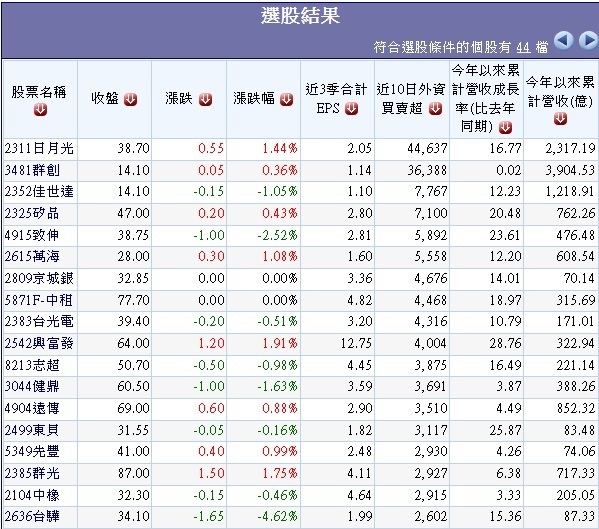This screenshot has height=529, width=599.
Task: Click 致伸 percent change -2.52%
Action: [x=277, y=235]
